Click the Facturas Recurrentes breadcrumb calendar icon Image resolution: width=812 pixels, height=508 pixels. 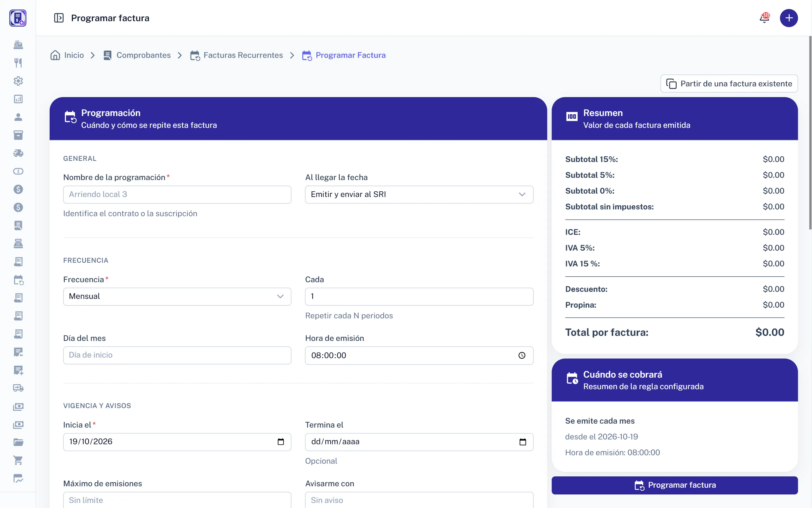[195, 55]
